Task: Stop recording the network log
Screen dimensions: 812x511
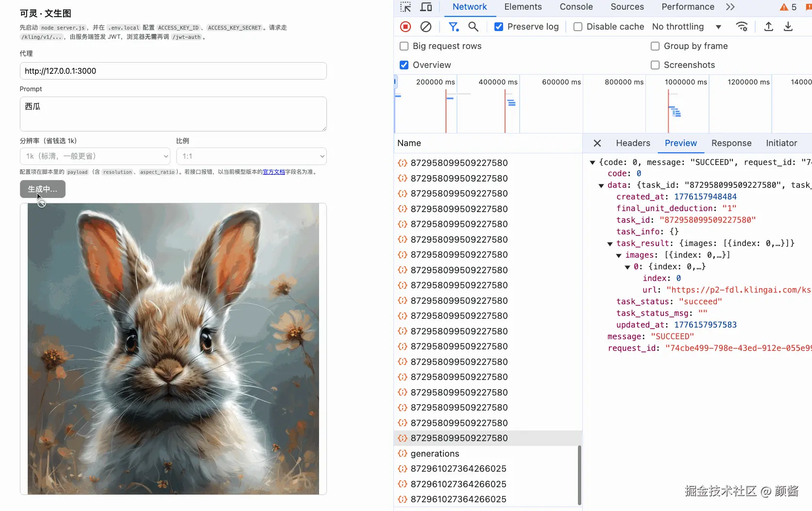Action: 406,27
